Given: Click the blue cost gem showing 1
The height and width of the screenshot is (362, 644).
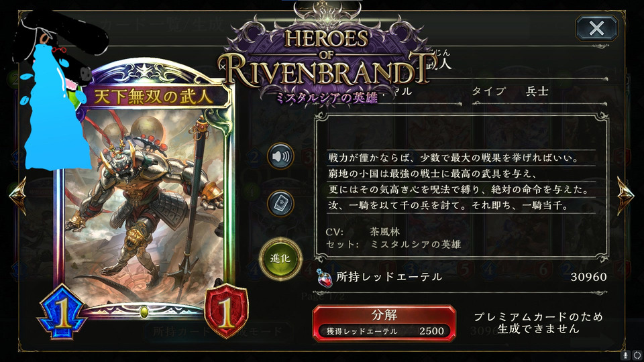Looking at the screenshot, I should pyautogui.click(x=63, y=313).
